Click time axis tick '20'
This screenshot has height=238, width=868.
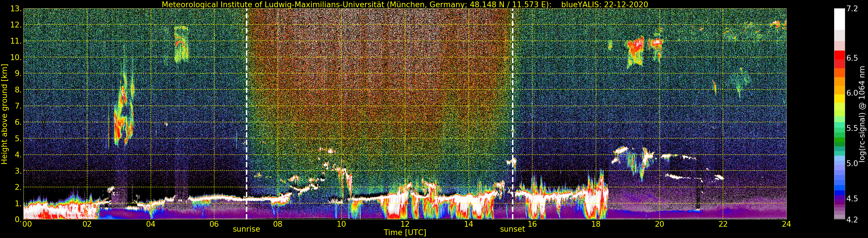tap(659, 224)
